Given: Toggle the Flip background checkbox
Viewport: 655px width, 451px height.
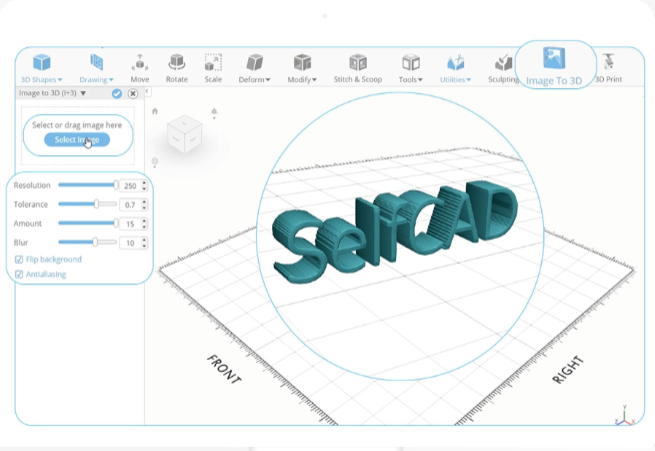Looking at the screenshot, I should point(19,260).
